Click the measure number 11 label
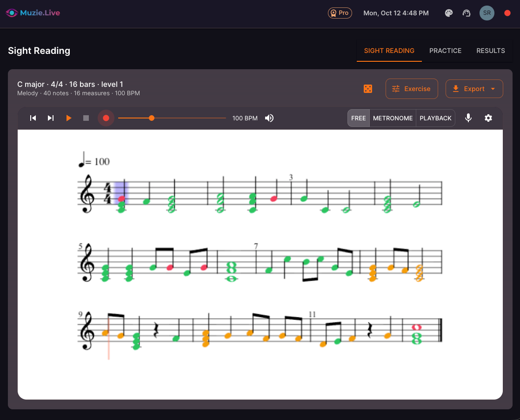520x420 pixels. (x=312, y=314)
